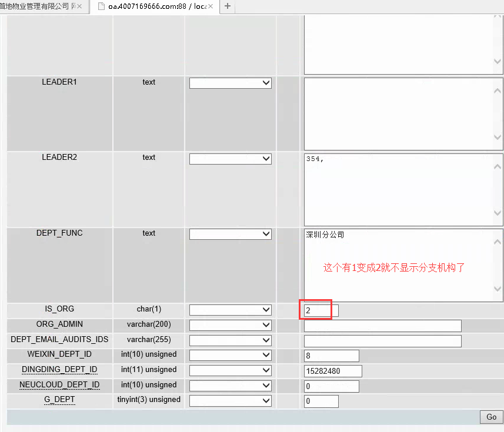
Task: Click the DINGDING_DEPT_ID column name
Action: [59, 369]
